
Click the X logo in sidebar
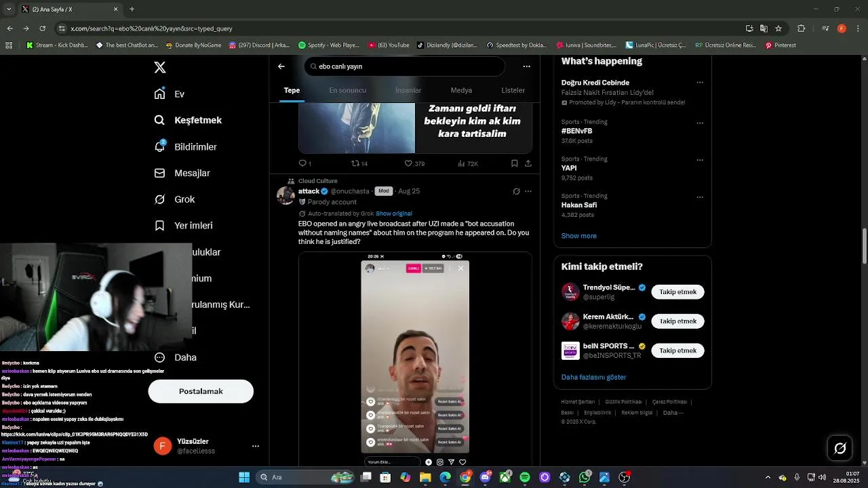160,67
